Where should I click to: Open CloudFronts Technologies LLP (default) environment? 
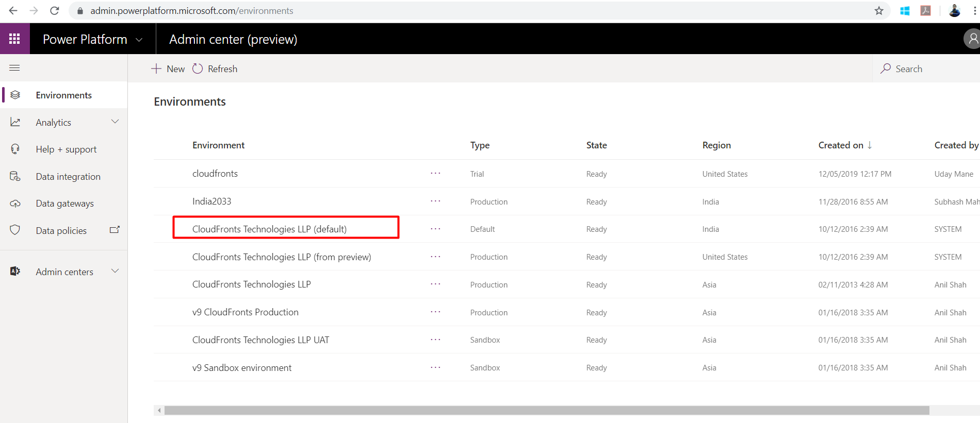click(x=269, y=229)
